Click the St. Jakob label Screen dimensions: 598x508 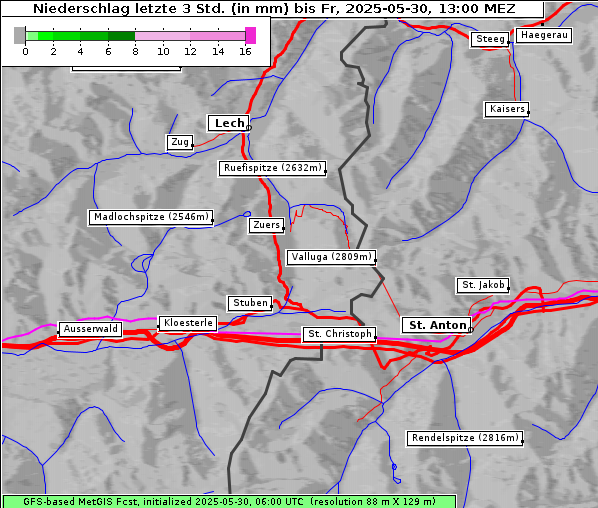[483, 285]
